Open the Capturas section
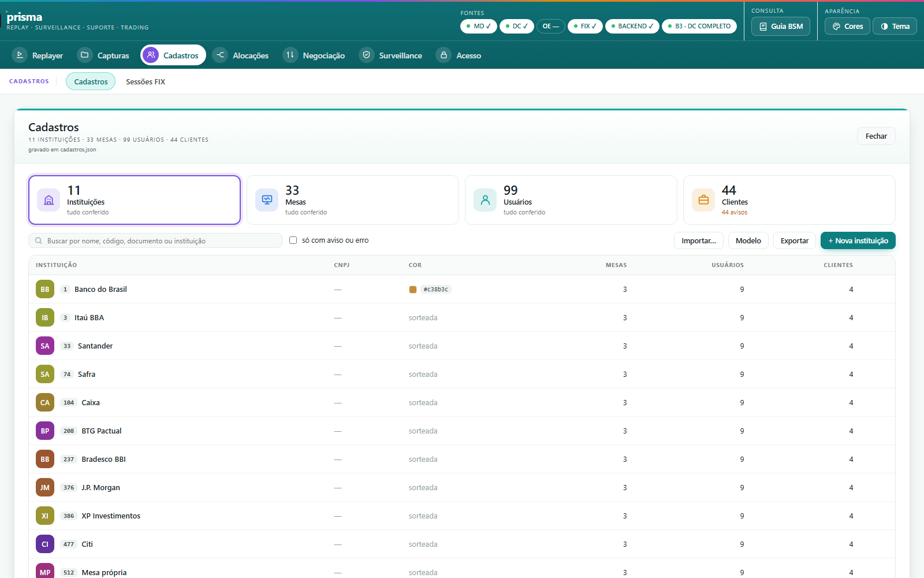924x578 pixels. click(x=104, y=55)
